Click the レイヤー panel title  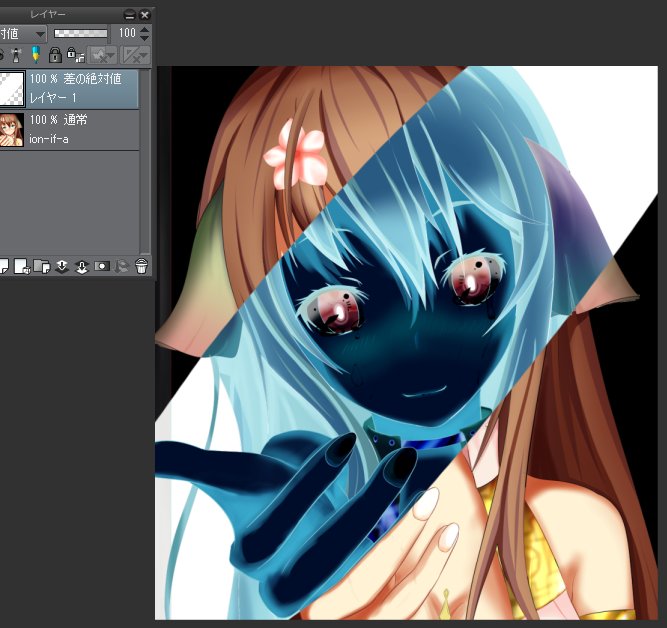click(48, 14)
